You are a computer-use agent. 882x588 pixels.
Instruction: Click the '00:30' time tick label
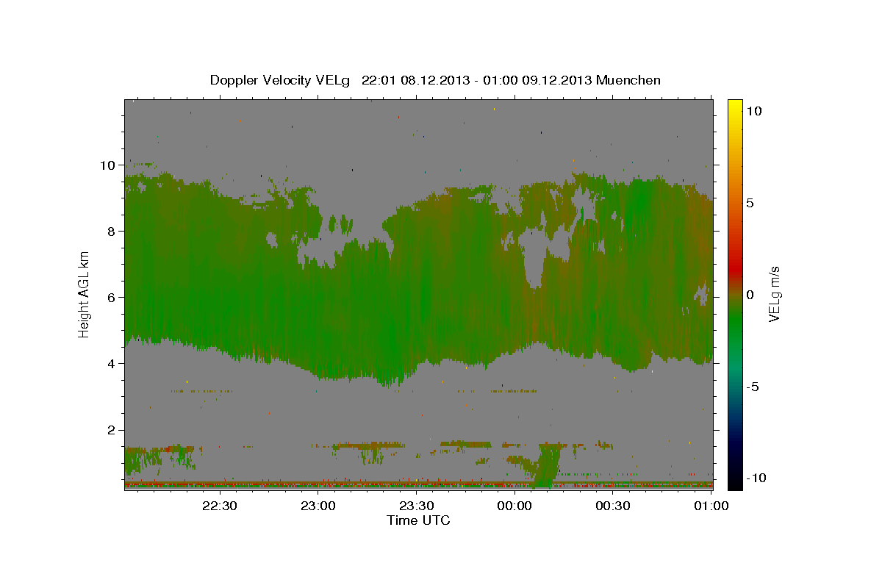(x=613, y=506)
